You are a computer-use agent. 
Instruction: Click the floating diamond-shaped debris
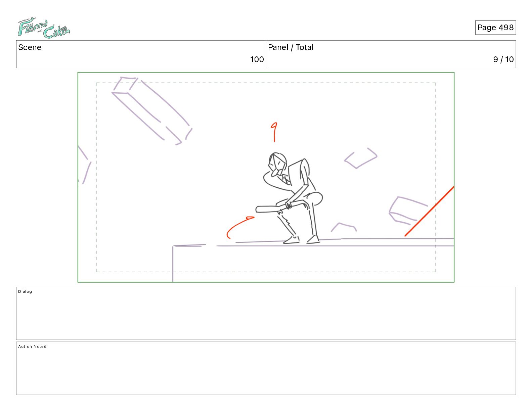tap(361, 158)
